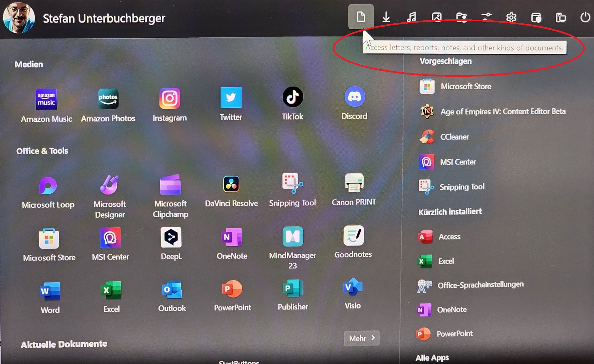Launch Access from recently installed

coord(439,237)
